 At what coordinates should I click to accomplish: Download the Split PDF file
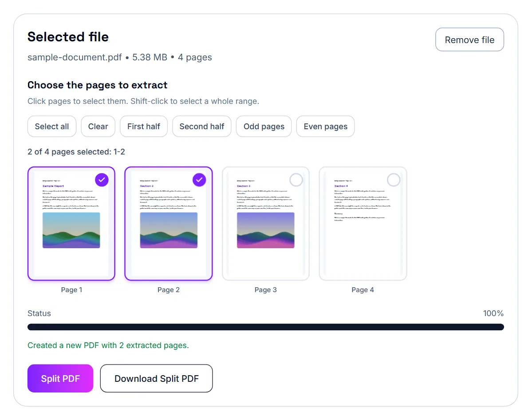pos(157,378)
